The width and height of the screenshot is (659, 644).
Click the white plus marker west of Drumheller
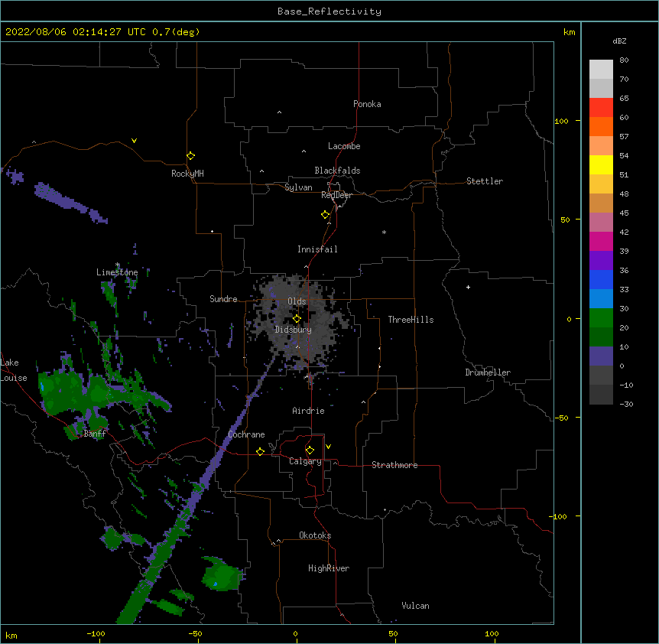468,287
